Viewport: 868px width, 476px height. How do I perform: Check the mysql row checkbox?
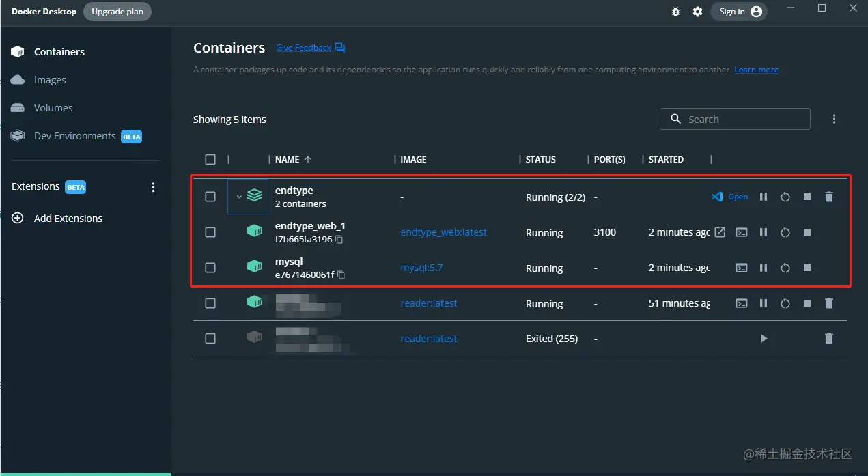point(210,268)
